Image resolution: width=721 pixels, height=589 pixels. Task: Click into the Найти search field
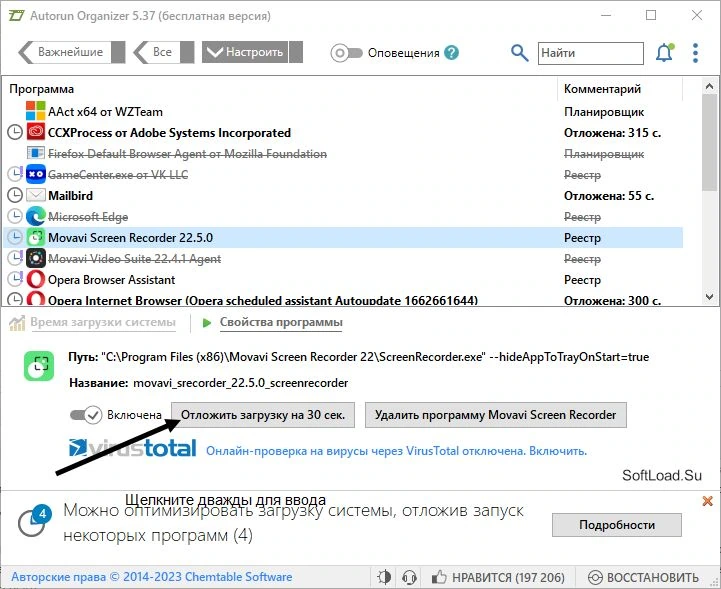(591, 53)
